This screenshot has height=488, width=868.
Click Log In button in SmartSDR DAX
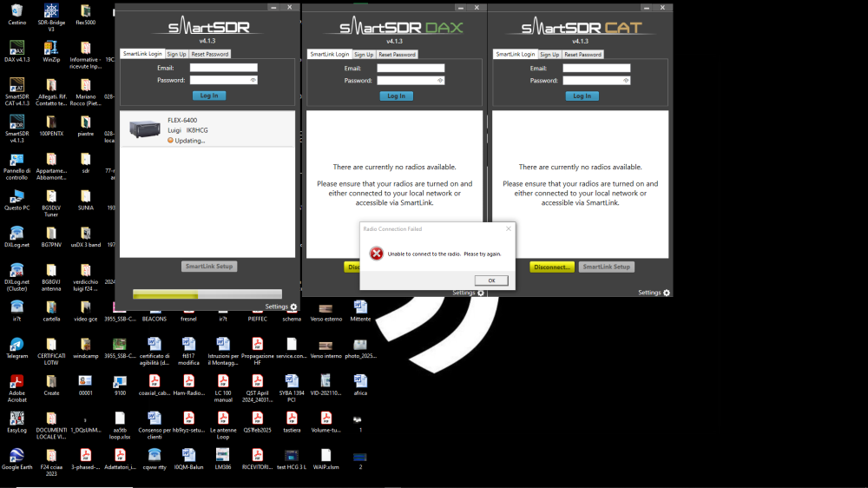[396, 96]
